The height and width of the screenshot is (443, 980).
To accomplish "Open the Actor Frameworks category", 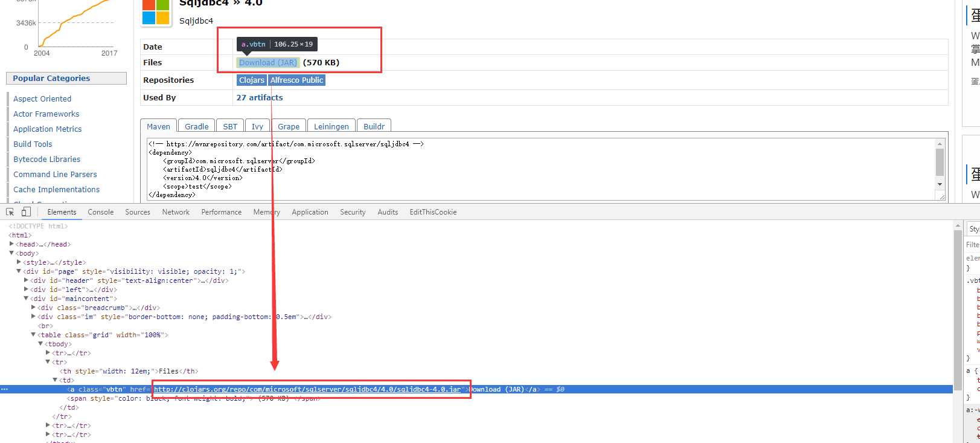I will pyautogui.click(x=46, y=114).
